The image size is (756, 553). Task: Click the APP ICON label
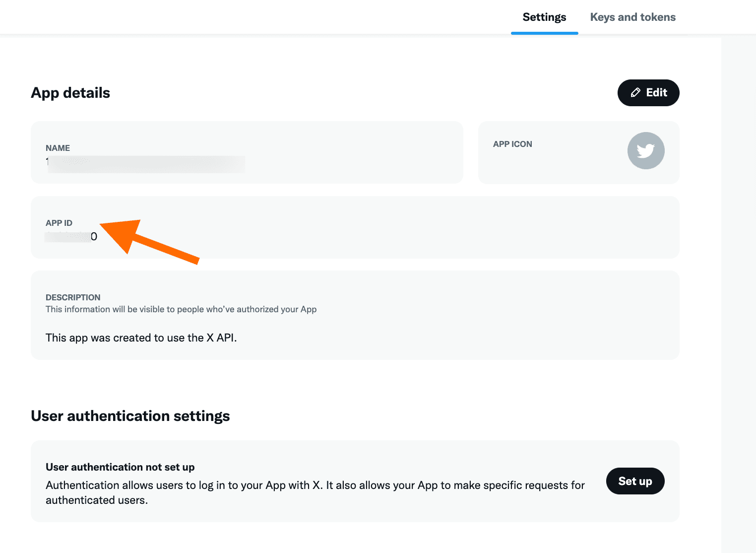click(x=512, y=144)
